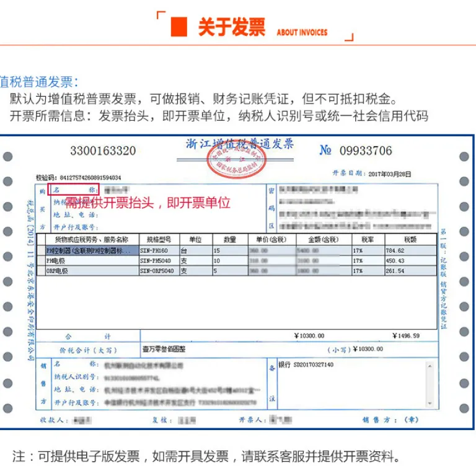Click the 税额 column header
This screenshot has width=476, height=476.
point(410,239)
